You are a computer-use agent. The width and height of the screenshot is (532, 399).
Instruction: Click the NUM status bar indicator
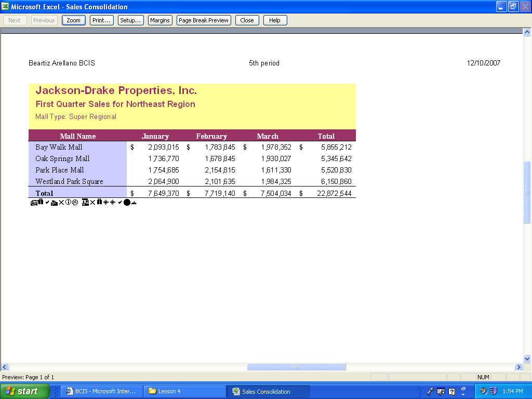tap(483, 377)
